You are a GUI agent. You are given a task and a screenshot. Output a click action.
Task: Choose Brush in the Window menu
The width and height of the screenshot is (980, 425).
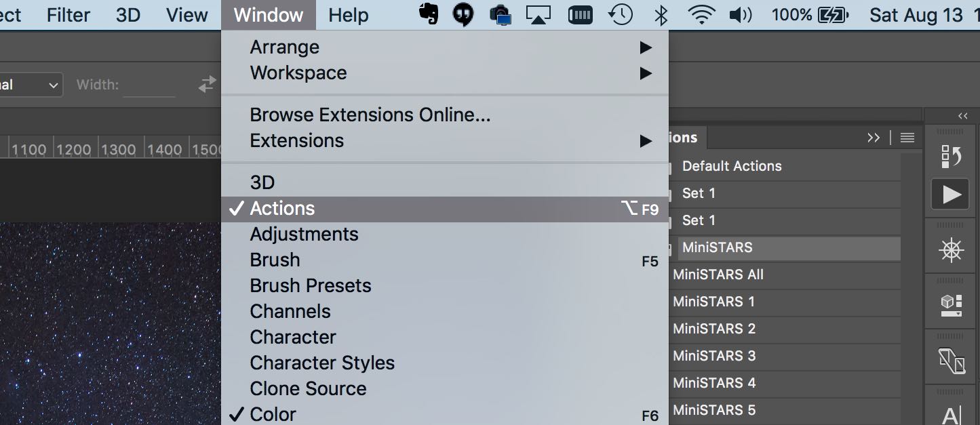click(444, 260)
